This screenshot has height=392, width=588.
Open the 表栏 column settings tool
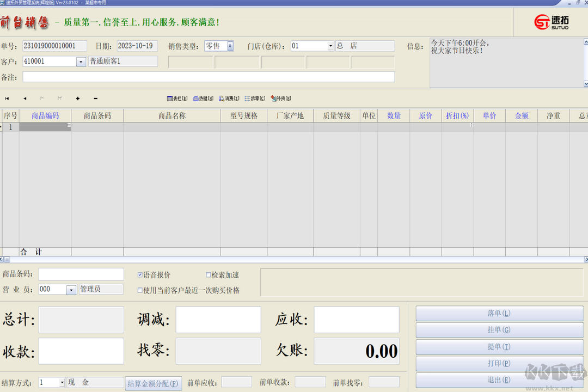coord(177,99)
